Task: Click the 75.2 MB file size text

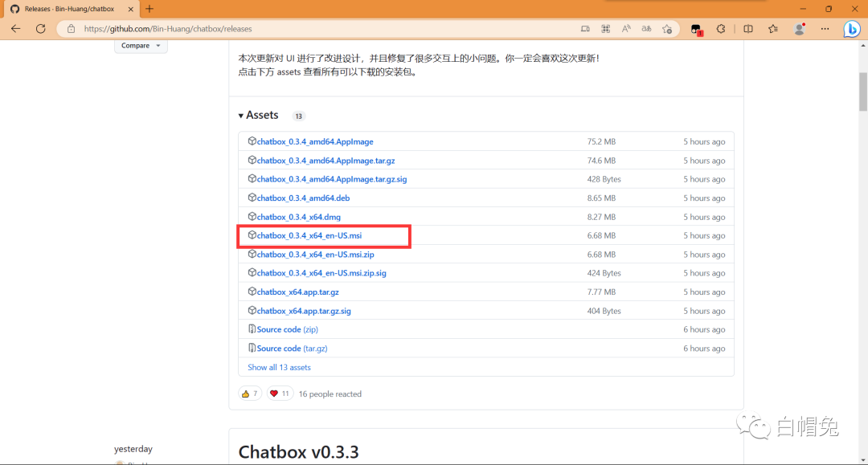Action: pyautogui.click(x=601, y=141)
